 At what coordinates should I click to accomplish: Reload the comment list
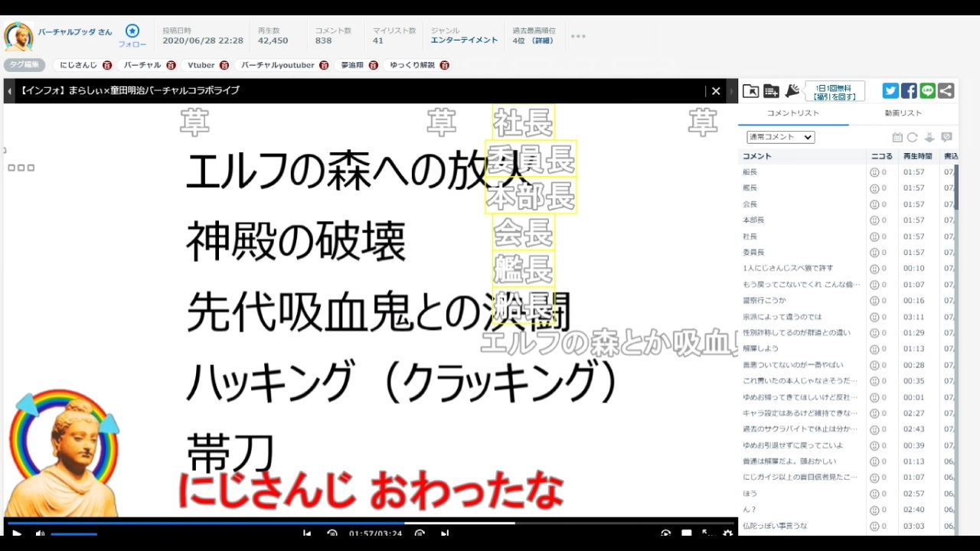(913, 137)
